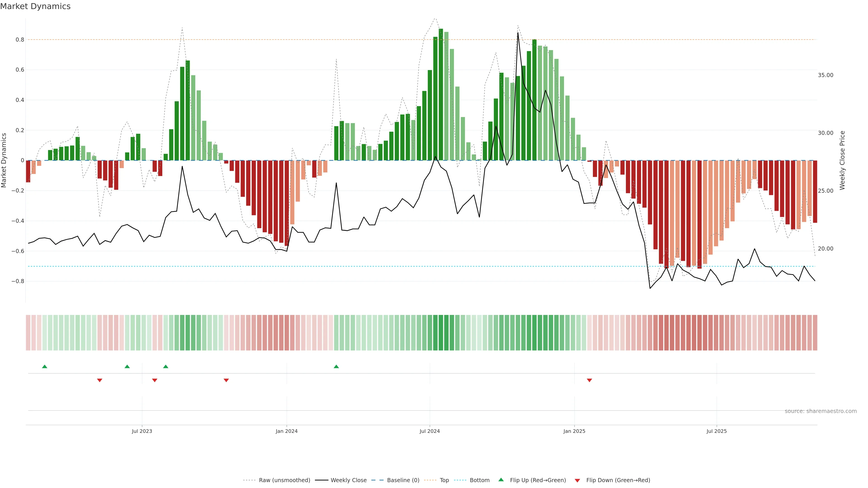Click the Jan 2025 x-axis label

(x=574, y=431)
